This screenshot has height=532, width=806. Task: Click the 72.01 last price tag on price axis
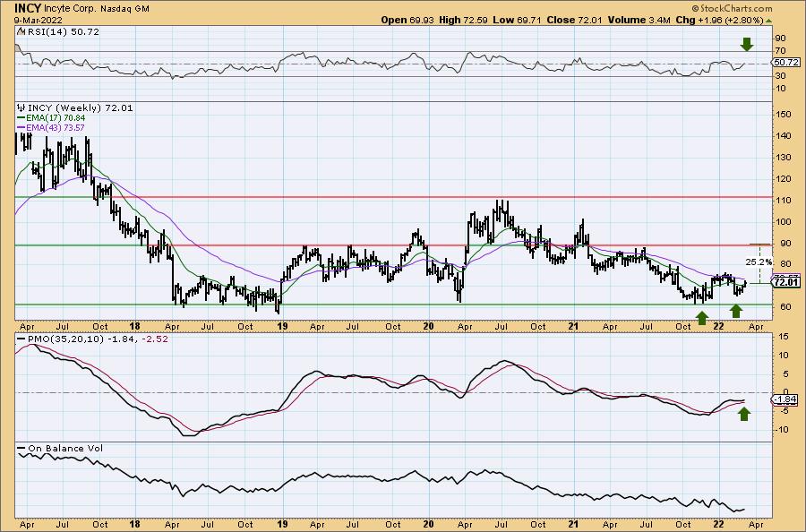coord(786,282)
